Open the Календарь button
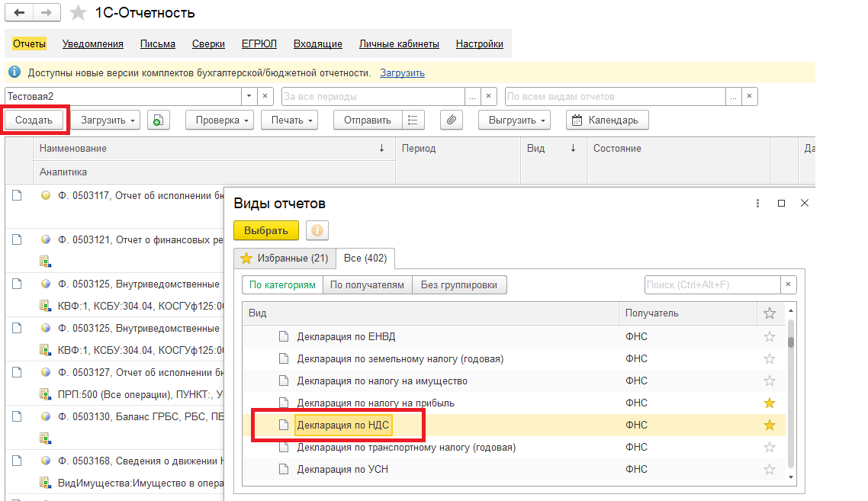 click(x=607, y=120)
